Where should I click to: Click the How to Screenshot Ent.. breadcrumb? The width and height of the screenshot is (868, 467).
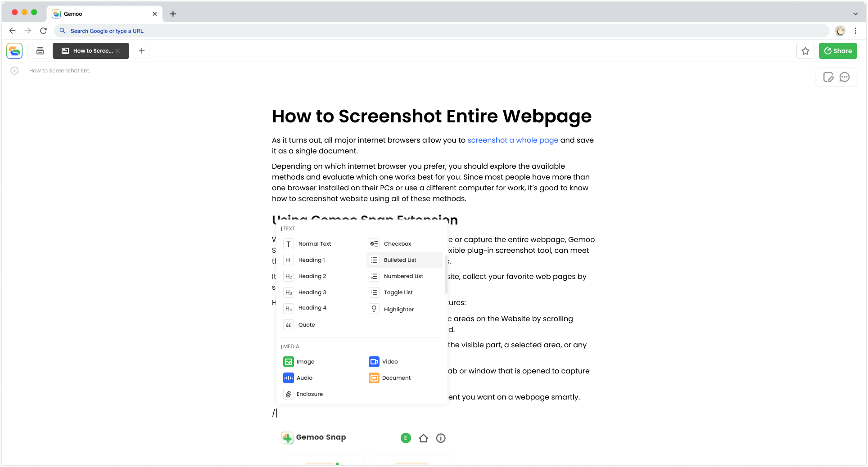click(x=60, y=71)
